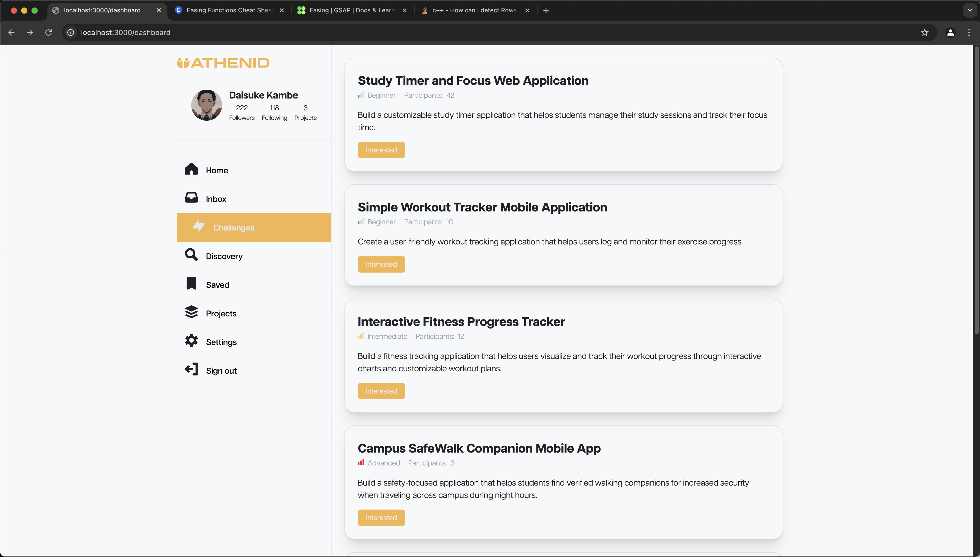Screen dimensions: 980x557
Task: Open the Projects layers icon
Action: 191,312
